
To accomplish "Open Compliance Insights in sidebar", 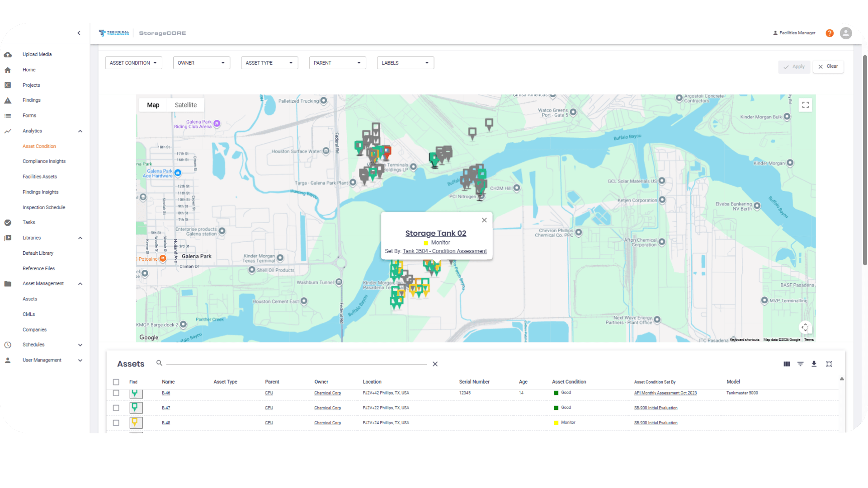I will (44, 161).
